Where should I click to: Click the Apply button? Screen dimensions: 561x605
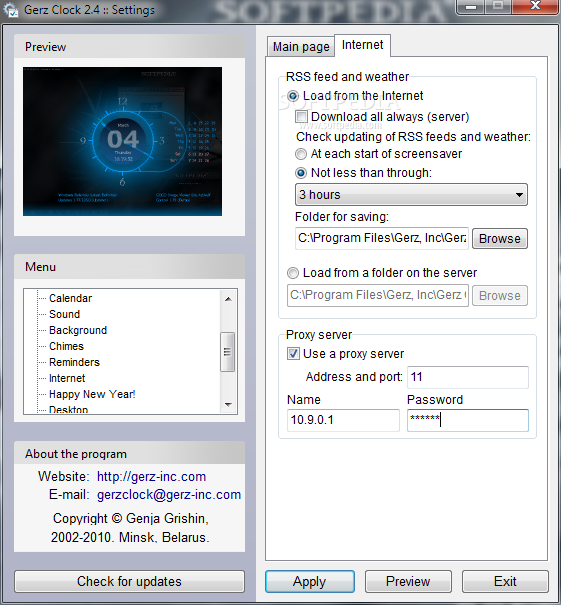(310, 581)
